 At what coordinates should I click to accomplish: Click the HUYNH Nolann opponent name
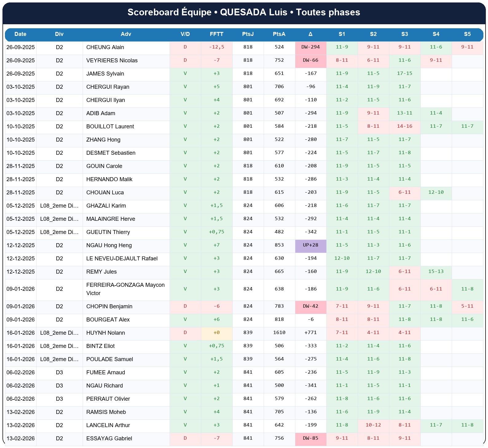(x=105, y=333)
